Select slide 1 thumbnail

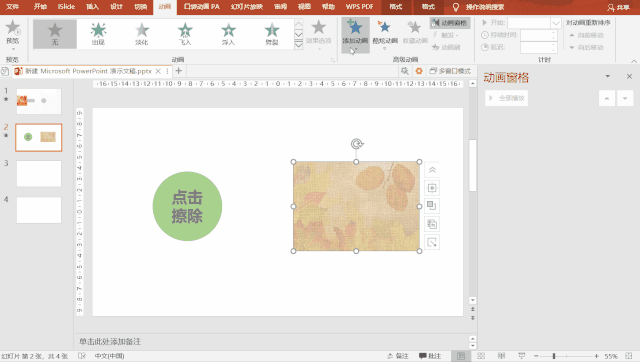tap(39, 101)
